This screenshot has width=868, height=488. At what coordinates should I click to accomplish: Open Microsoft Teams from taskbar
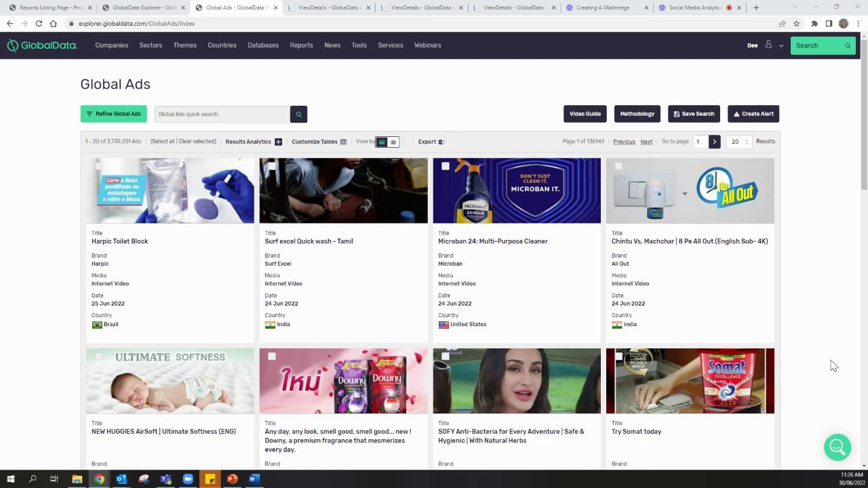165,479
